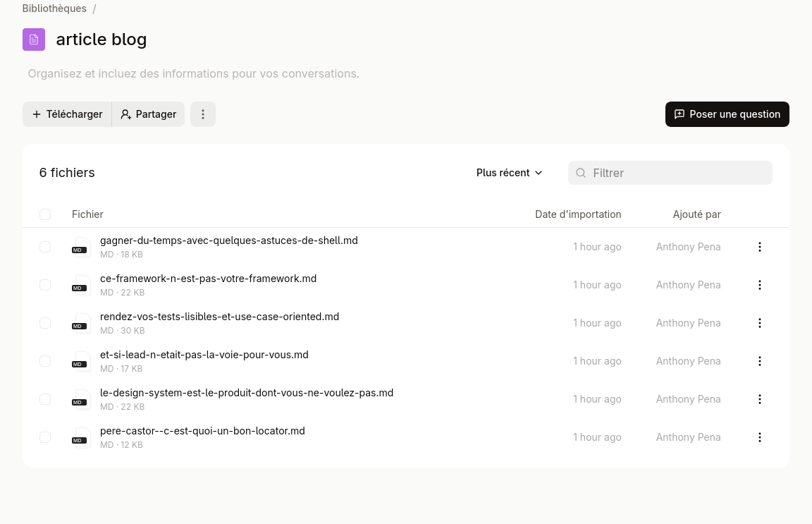The height and width of the screenshot is (524, 812).
Task: Expand the Plus récent sort dropdown
Action: click(x=510, y=173)
